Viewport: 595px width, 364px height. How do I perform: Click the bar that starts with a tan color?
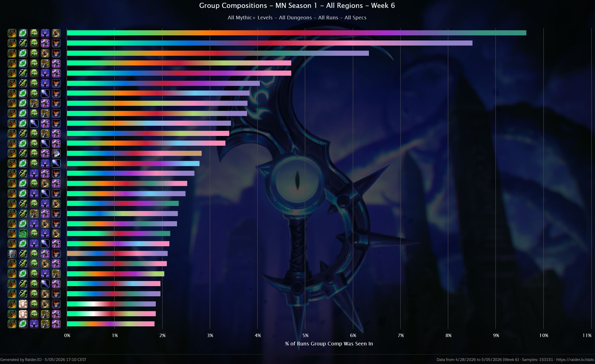[117, 254]
